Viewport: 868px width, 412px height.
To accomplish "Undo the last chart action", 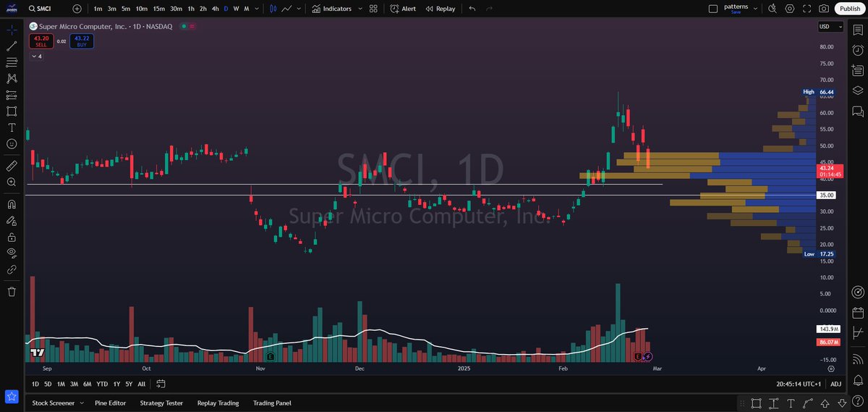I will (x=472, y=9).
